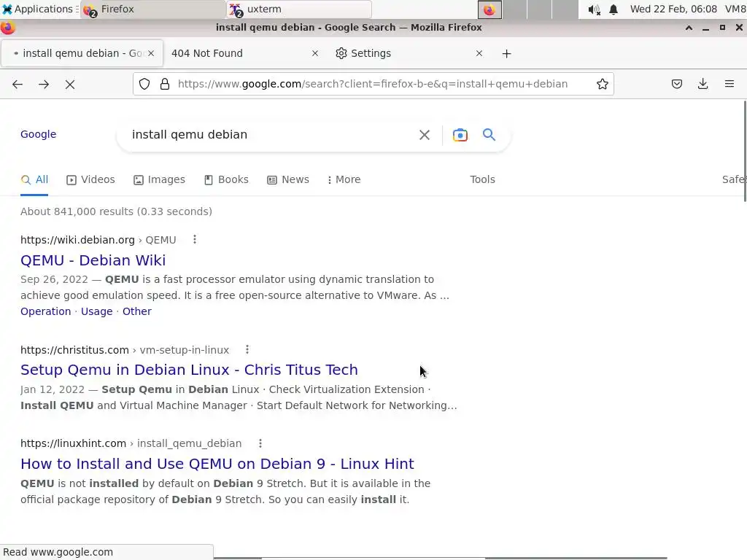Select the All results tab

click(34, 180)
